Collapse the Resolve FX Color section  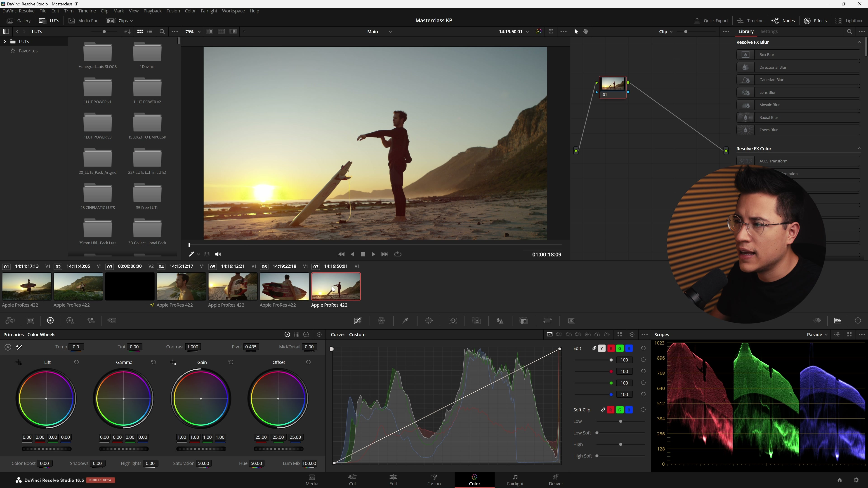click(859, 148)
